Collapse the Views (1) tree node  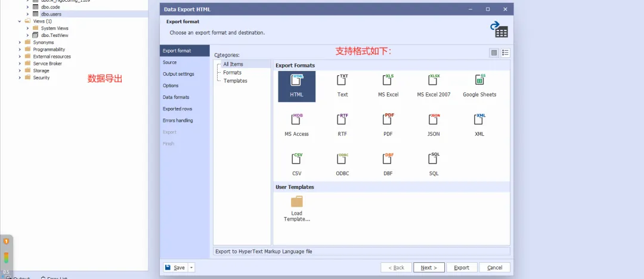20,21
